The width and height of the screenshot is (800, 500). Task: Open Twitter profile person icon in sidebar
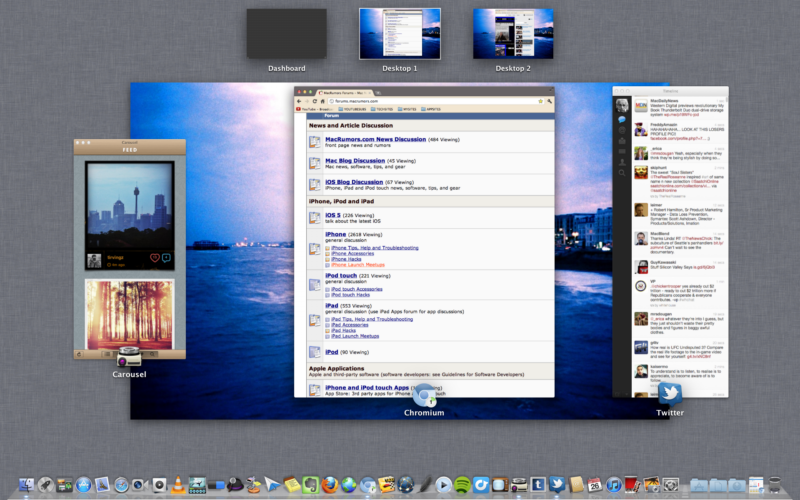coord(622,162)
